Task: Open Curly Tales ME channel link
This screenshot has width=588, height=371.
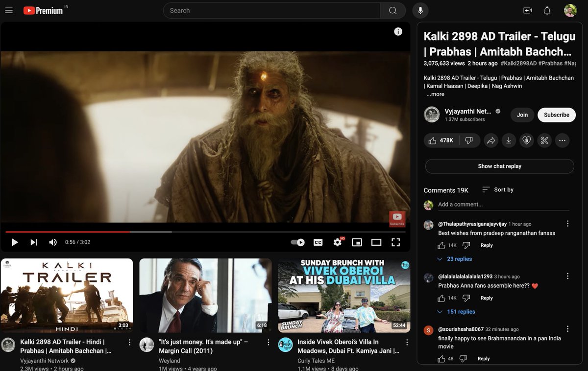Action: tap(316, 361)
